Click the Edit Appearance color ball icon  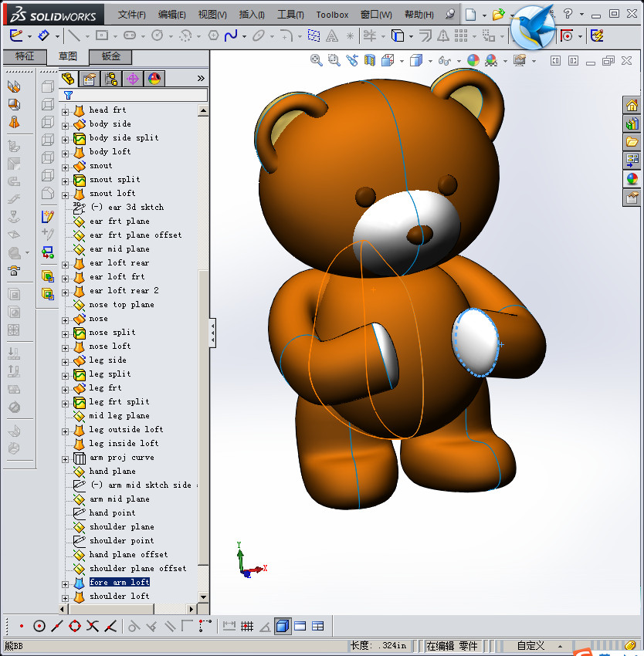pos(473,61)
